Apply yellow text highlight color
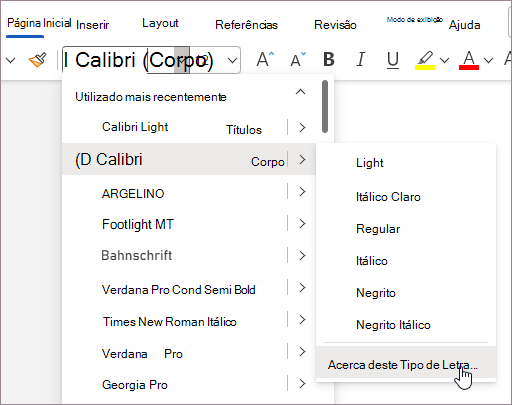Screen dimensions: 512x405 coord(425,60)
